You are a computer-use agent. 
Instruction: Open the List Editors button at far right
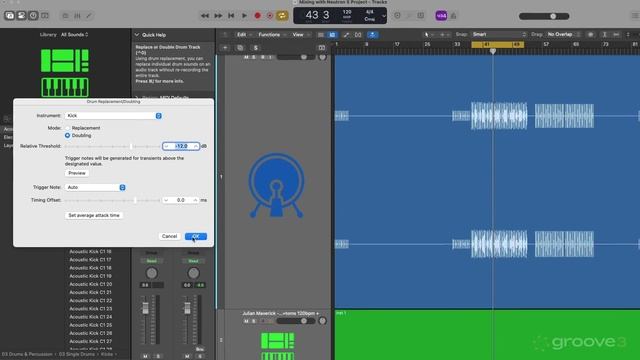[x=635, y=16]
